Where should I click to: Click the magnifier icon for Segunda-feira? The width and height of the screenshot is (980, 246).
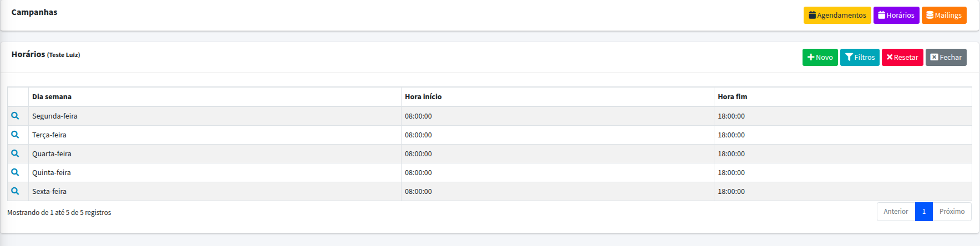(x=15, y=116)
